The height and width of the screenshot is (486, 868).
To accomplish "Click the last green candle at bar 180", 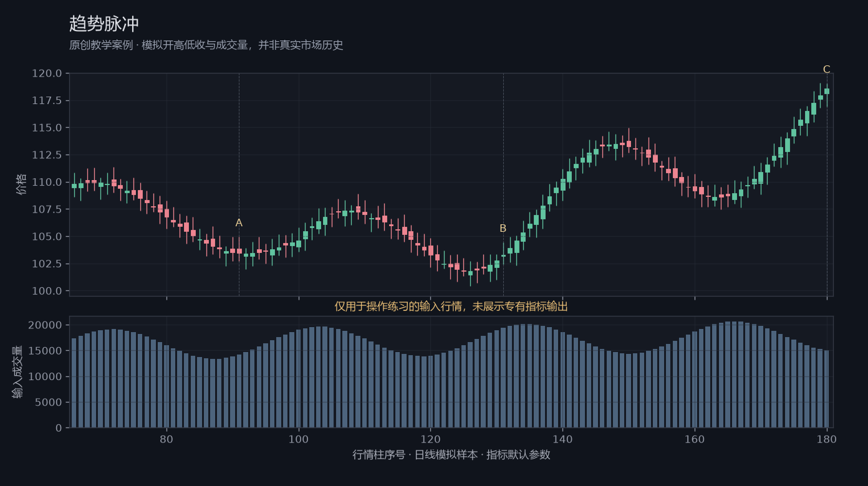I will [x=827, y=91].
